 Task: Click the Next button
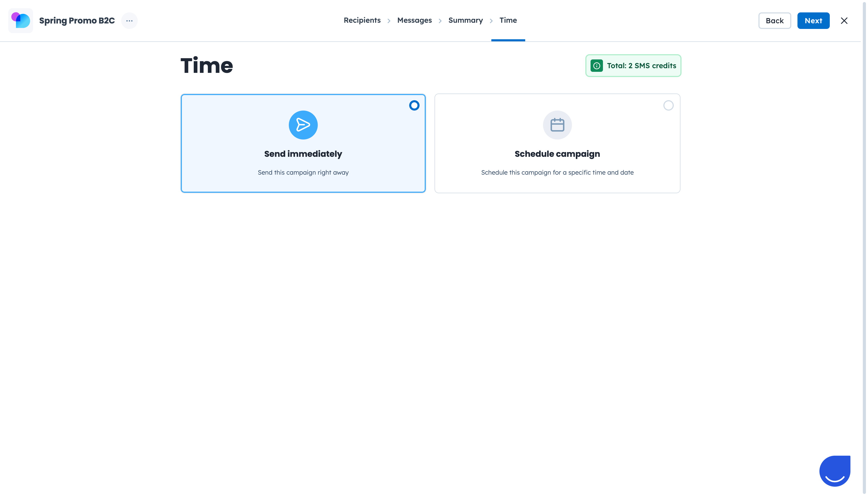pyautogui.click(x=813, y=20)
